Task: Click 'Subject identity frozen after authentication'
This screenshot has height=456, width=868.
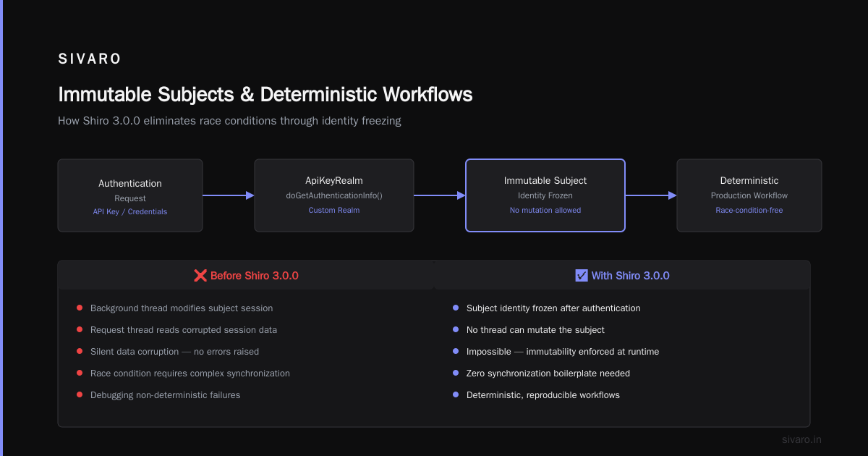Action: click(553, 308)
